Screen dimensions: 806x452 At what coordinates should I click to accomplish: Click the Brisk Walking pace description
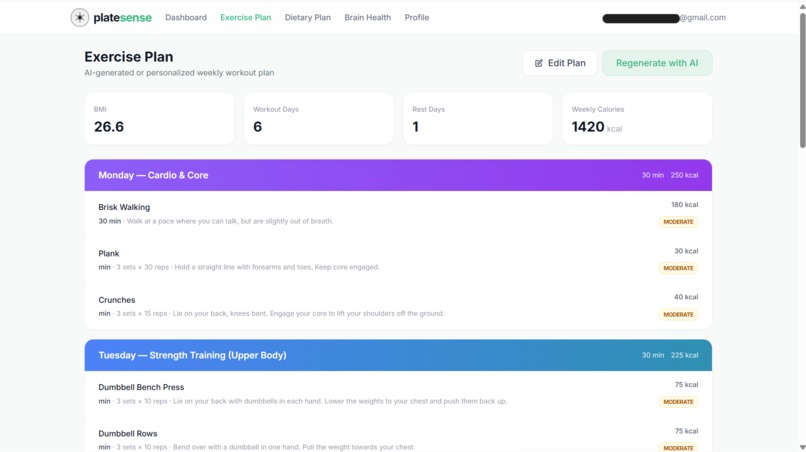(x=230, y=221)
